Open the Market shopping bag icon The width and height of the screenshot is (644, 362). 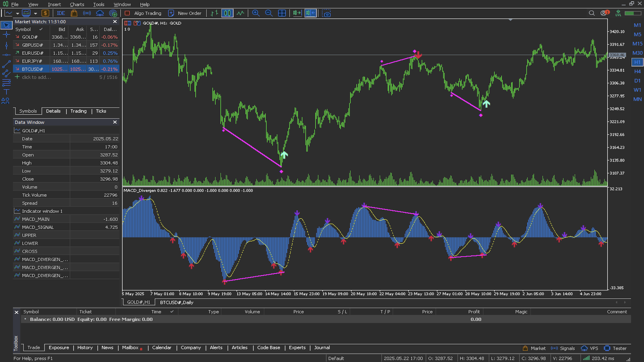coord(74,13)
